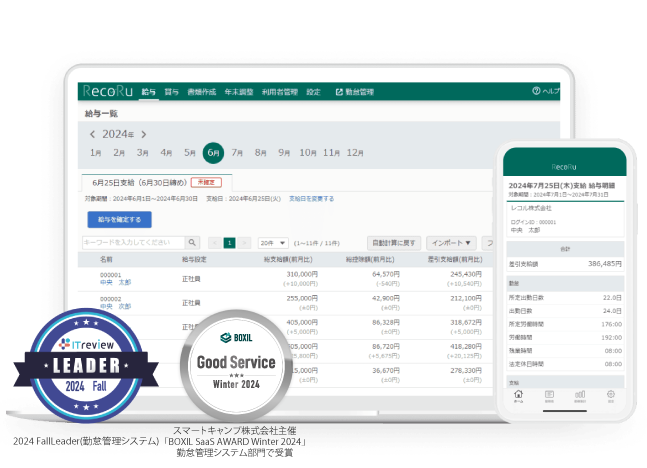Tap the bar chart icon in mobile bar
Viewport: 647px width, 468px height.
[x=579, y=394]
